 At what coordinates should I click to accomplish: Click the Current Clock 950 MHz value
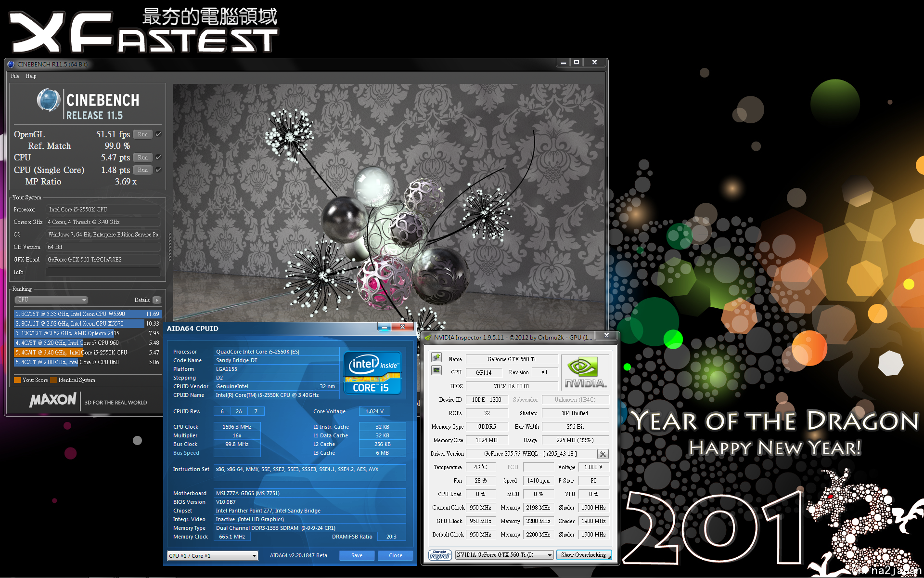[x=481, y=508]
